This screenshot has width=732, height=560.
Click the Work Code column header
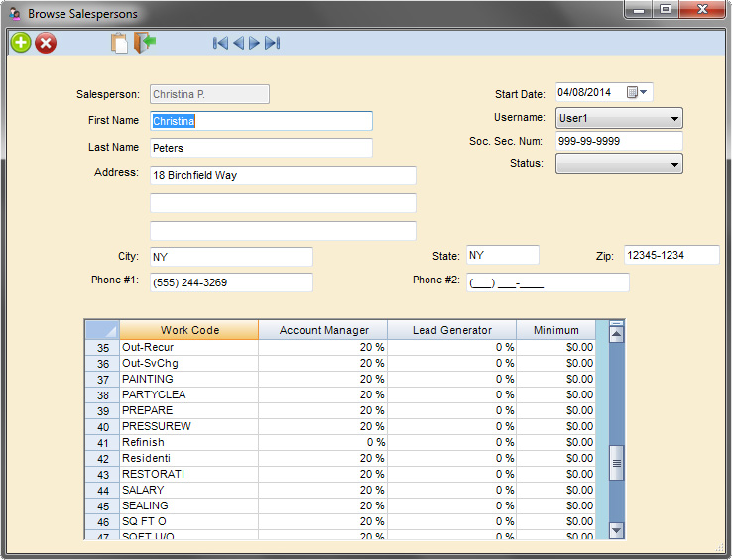pos(189,330)
